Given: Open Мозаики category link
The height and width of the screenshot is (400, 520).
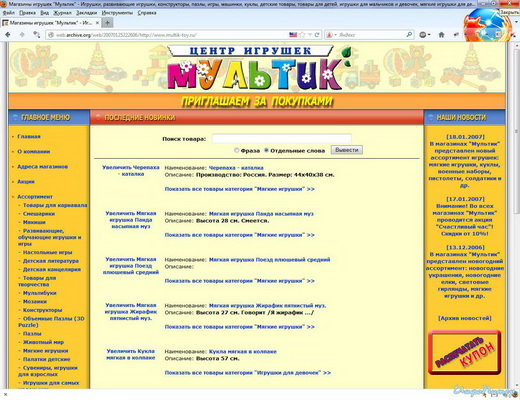Looking at the screenshot, I should 35,301.
